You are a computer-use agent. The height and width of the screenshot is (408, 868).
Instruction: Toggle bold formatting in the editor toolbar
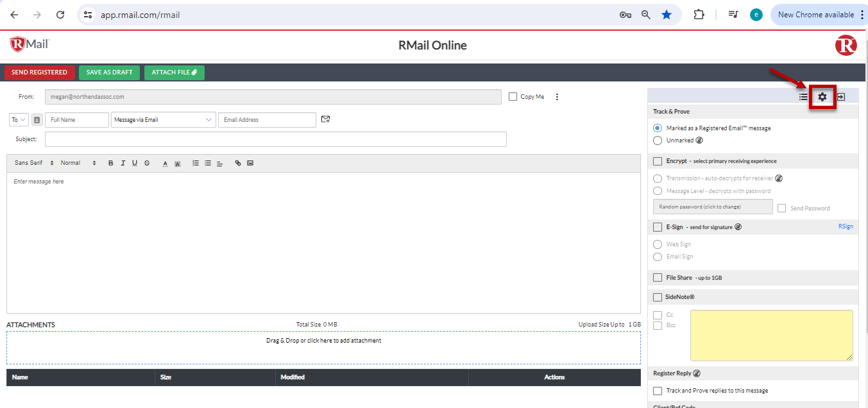[x=110, y=163]
